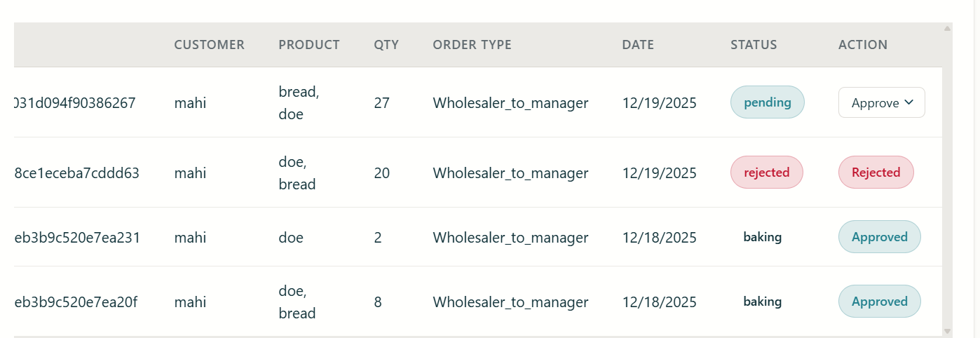The height and width of the screenshot is (338, 980).
Task: Select order ID ending in e7ea231
Action: 76,238
